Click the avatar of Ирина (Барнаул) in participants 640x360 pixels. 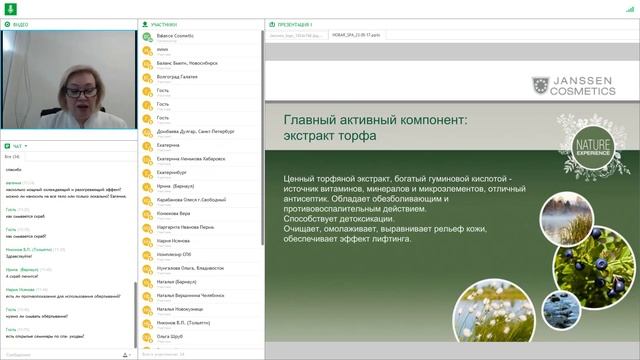pos(147,187)
